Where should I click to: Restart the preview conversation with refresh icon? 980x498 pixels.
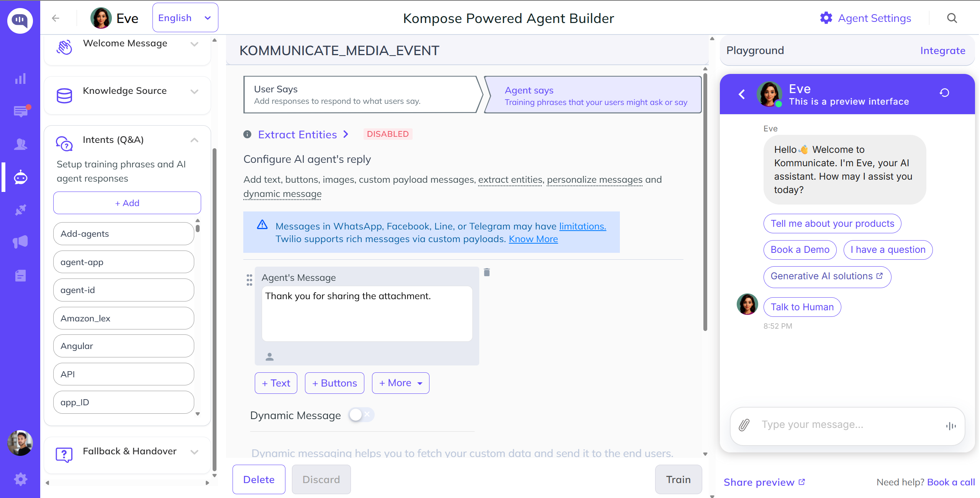944,93
